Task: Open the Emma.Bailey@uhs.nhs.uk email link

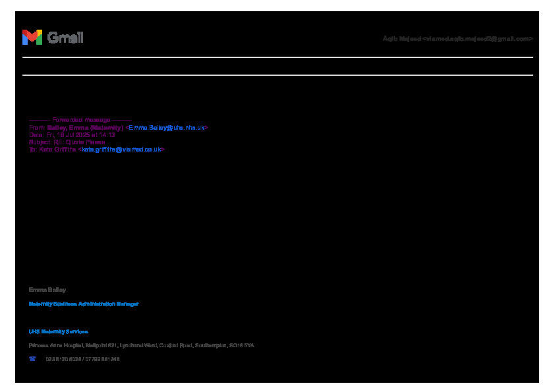Action: tap(167, 127)
